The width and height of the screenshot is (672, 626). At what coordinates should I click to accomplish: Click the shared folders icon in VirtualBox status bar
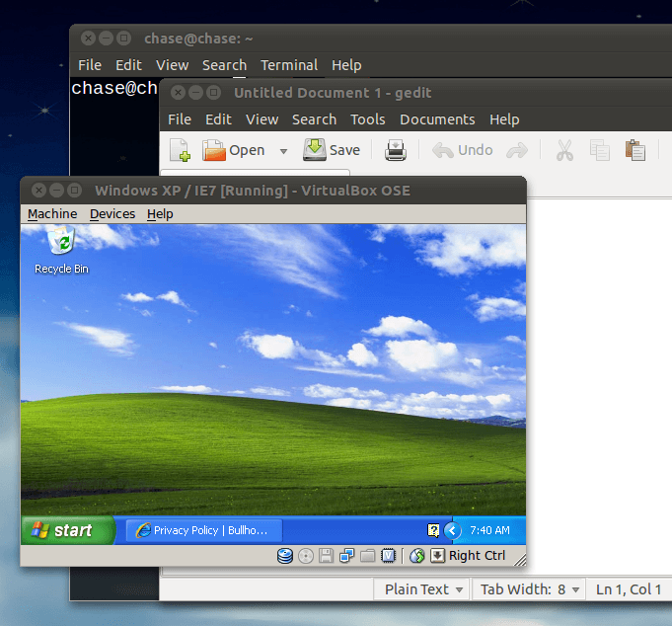coord(368,556)
